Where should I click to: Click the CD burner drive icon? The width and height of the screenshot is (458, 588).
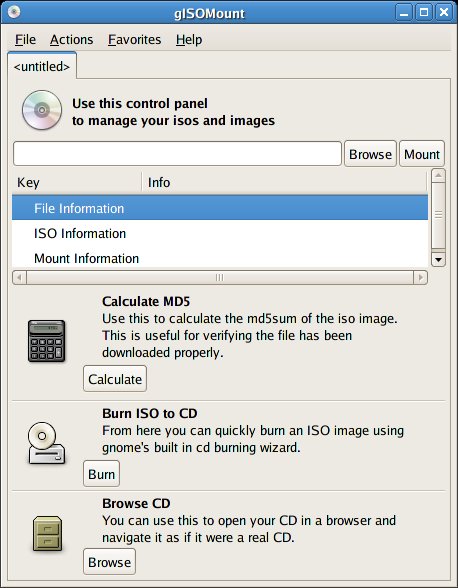(x=47, y=443)
